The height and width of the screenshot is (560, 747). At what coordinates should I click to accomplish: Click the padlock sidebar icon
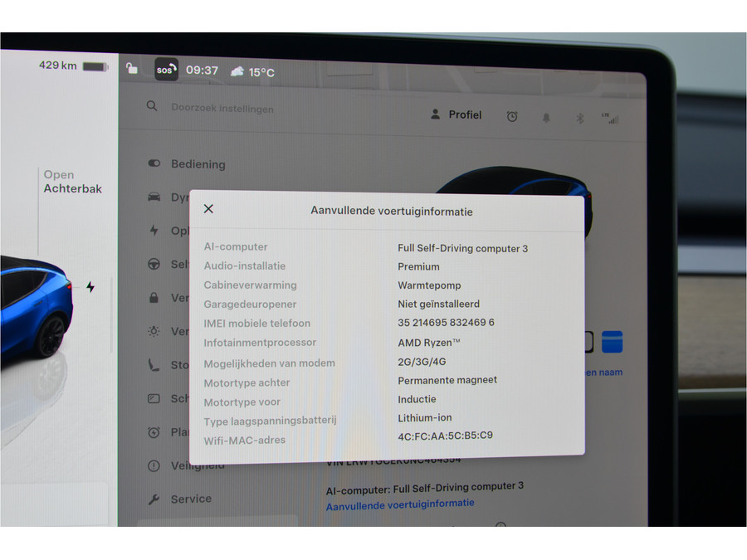(x=154, y=298)
